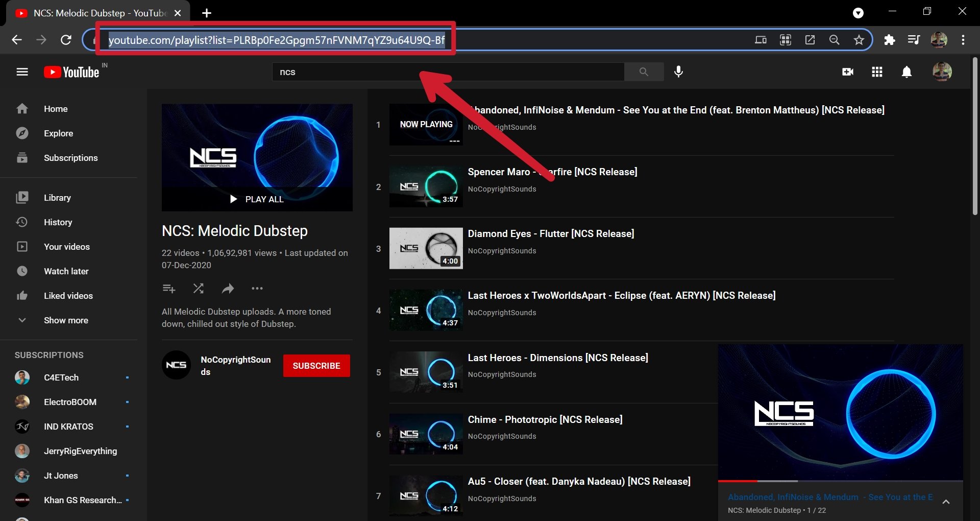
Task: Open playlist more-options three dots
Action: pos(257,289)
